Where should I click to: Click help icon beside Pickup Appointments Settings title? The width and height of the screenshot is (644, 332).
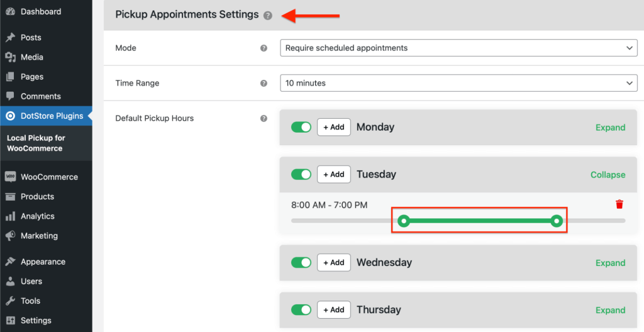click(x=268, y=15)
